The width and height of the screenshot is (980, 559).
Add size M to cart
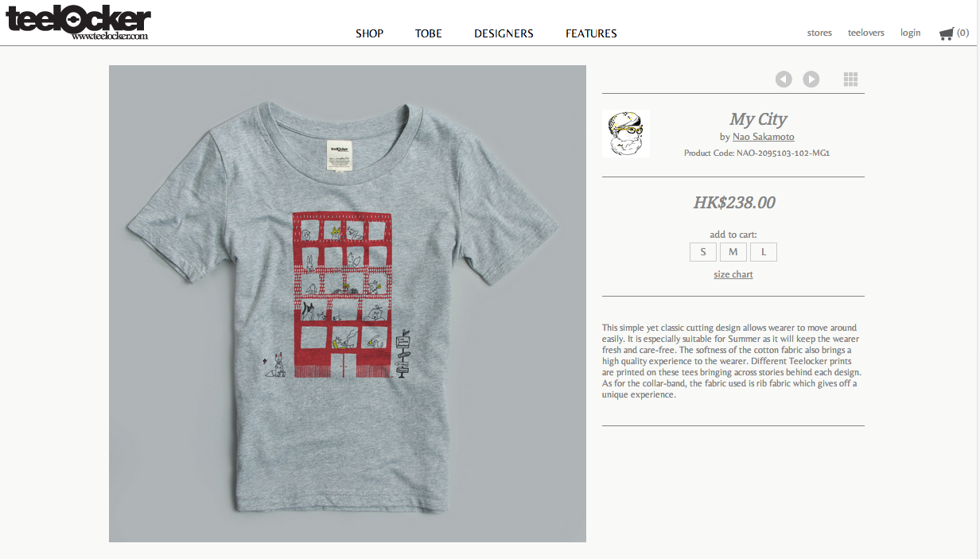pos(733,252)
